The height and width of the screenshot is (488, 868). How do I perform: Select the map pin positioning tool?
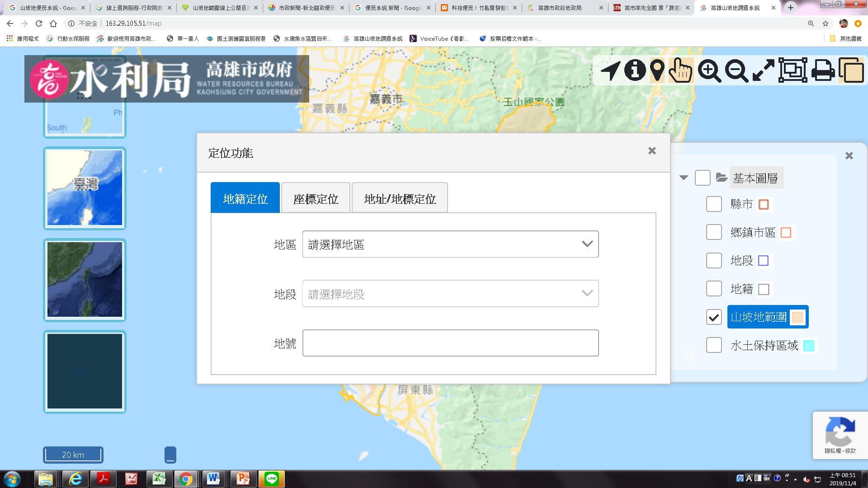pos(657,71)
